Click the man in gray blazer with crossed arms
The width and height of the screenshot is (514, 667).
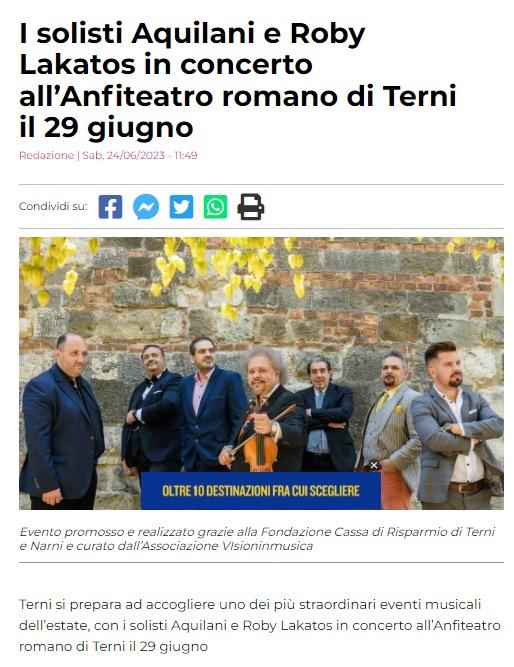click(x=457, y=425)
